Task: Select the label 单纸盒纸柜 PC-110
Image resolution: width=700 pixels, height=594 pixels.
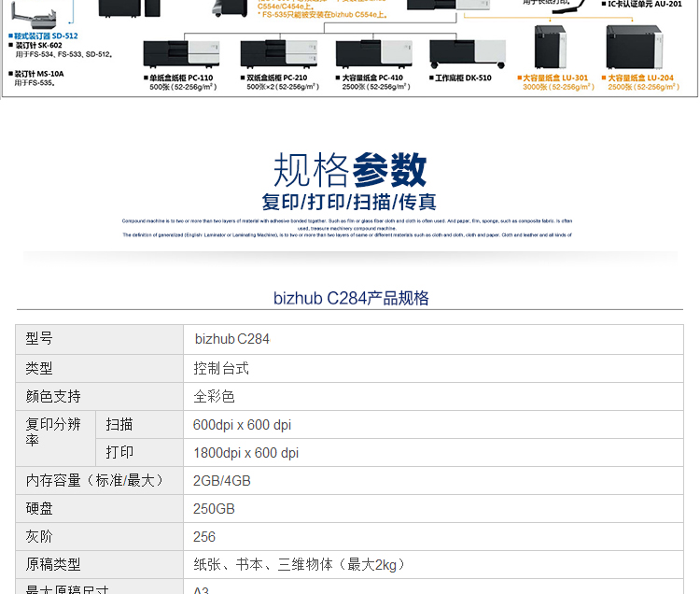Action: (x=181, y=78)
